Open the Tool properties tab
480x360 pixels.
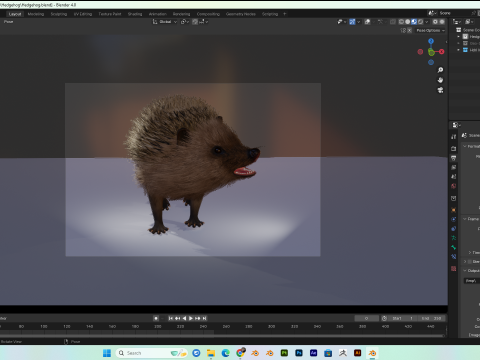454,137
